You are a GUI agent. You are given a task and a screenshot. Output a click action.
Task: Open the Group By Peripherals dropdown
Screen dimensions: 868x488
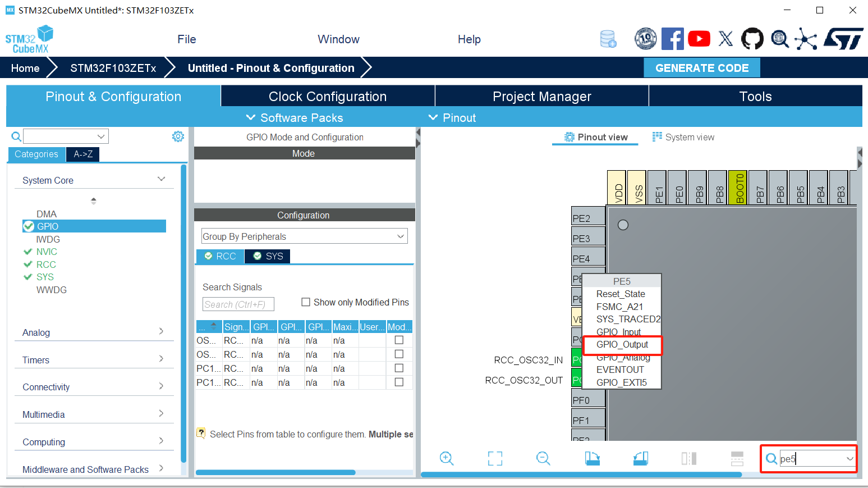304,236
